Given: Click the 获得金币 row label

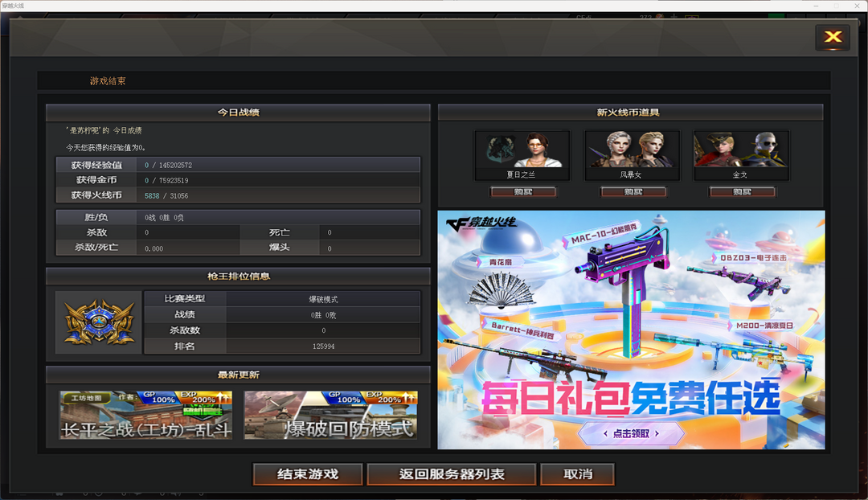Looking at the screenshot, I should pos(96,180).
